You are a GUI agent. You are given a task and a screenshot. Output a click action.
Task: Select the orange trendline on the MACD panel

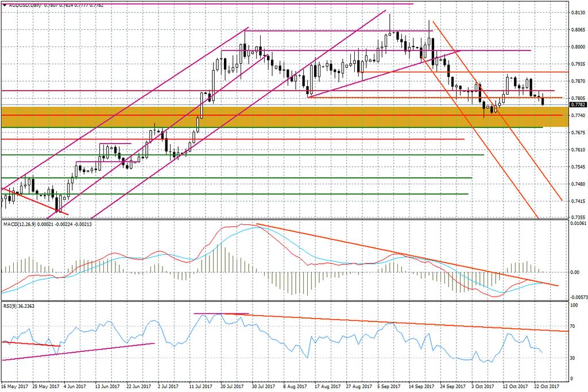click(x=407, y=255)
